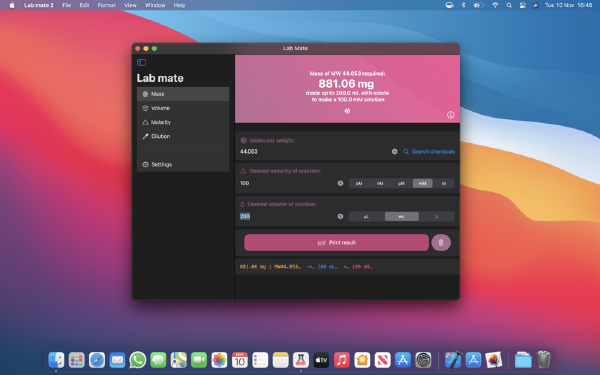Click the battery icon in menu bar
Screen dimensions: 600x375
tap(478, 5)
